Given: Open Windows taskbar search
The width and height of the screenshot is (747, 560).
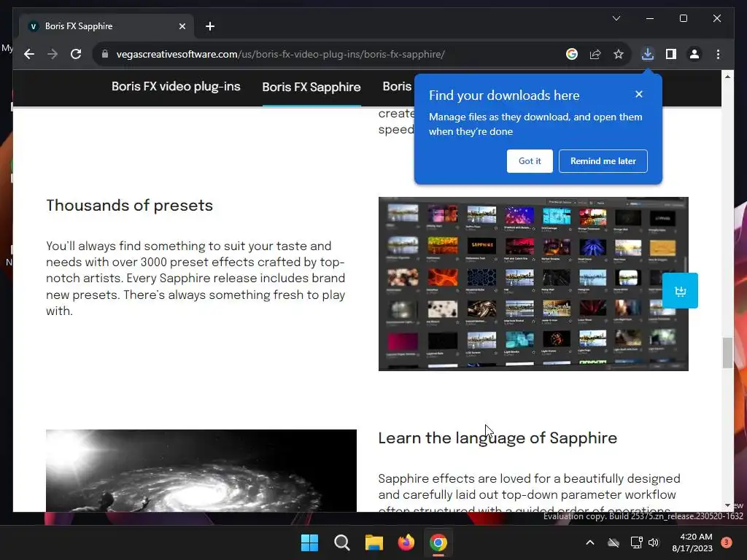Looking at the screenshot, I should (x=341, y=542).
